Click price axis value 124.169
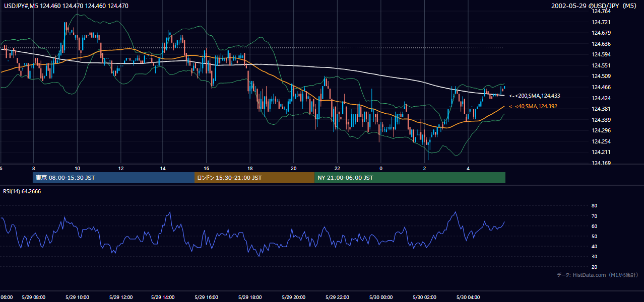 tap(601, 163)
